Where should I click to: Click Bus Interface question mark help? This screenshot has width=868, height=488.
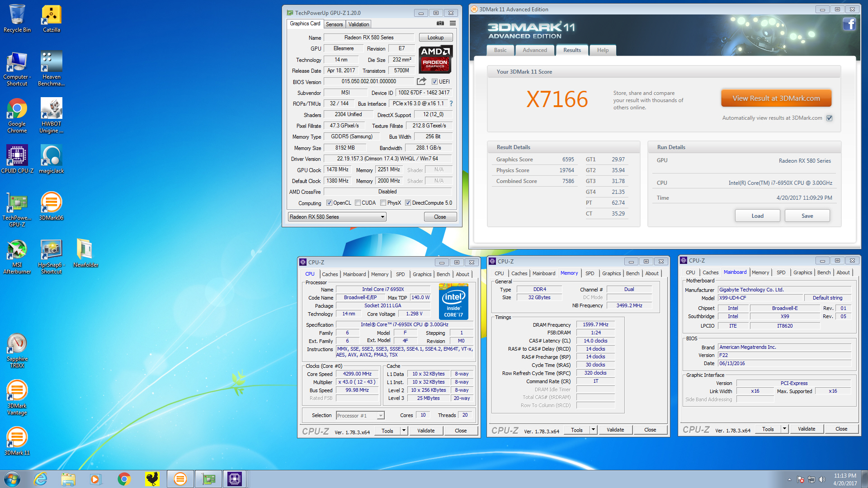coord(451,103)
